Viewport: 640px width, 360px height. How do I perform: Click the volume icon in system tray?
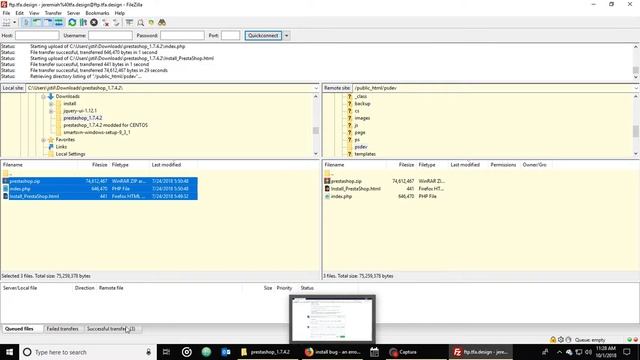coord(589,352)
